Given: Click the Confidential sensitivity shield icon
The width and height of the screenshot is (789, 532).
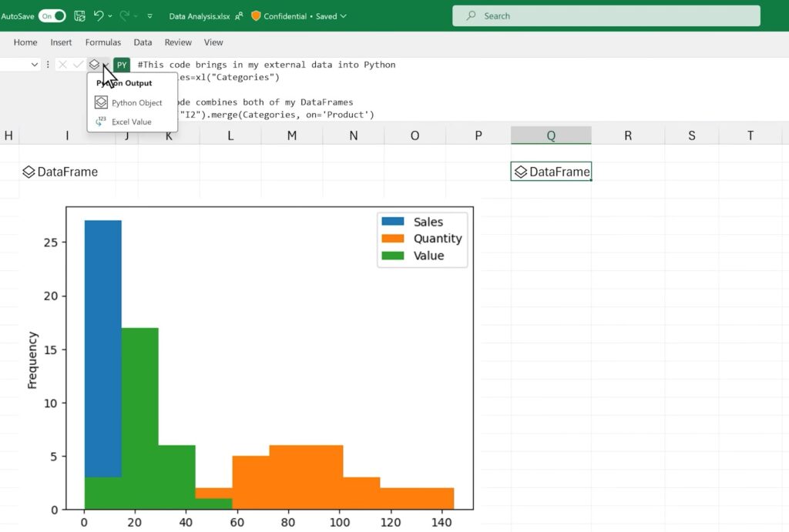Looking at the screenshot, I should [255, 15].
